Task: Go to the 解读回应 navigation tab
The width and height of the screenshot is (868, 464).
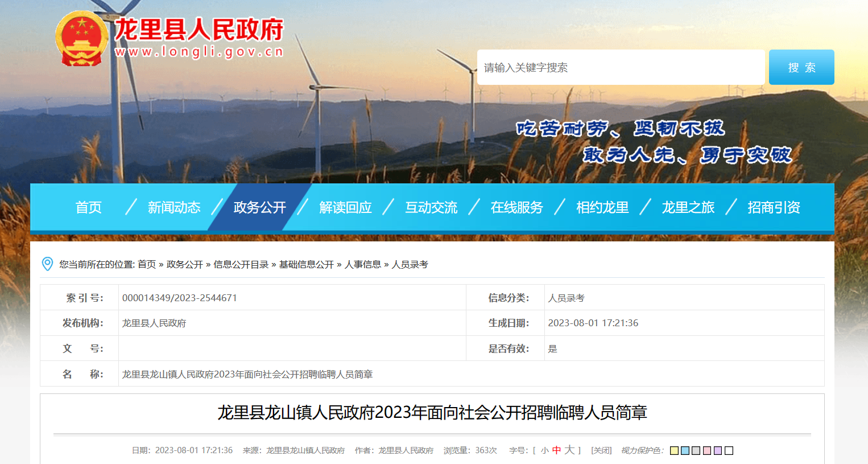Action: coord(346,207)
